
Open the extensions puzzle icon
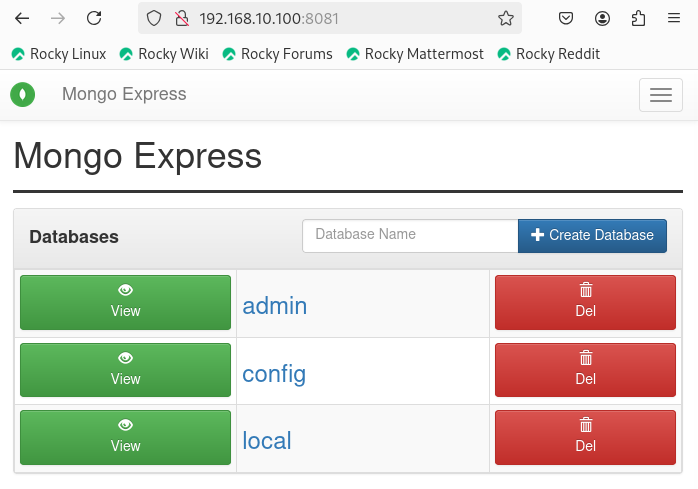coord(638,18)
